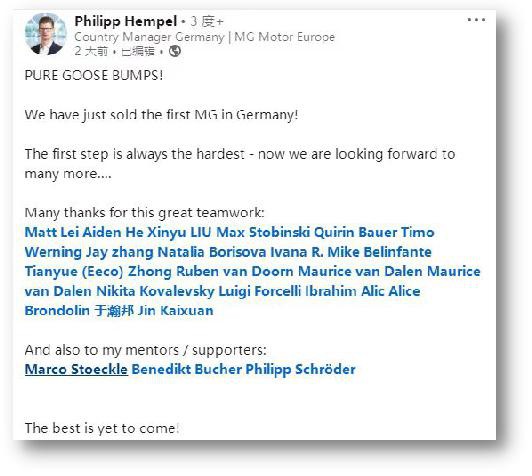Screen dimensions: 532x476
Task: Open the Benedikt Bucher profile link
Action: point(187,369)
